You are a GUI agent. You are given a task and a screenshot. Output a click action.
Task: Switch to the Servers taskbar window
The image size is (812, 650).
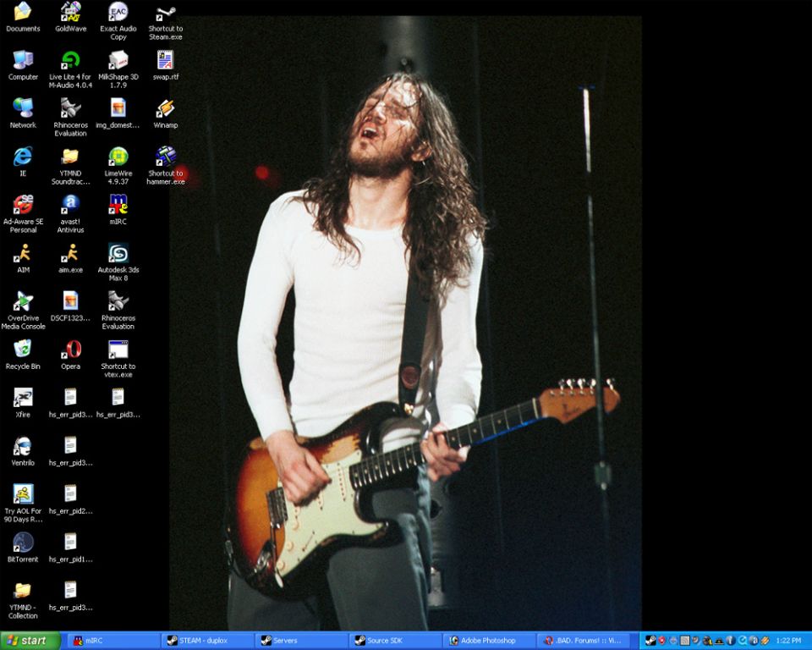pyautogui.click(x=301, y=641)
